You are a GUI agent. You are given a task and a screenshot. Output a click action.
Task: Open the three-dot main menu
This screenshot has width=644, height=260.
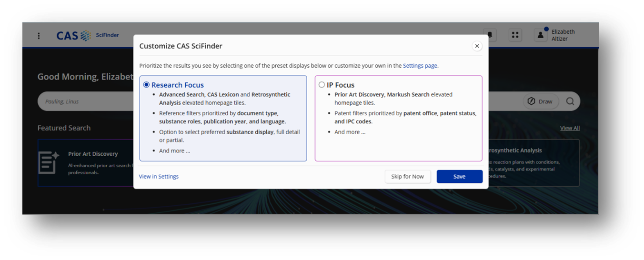tap(39, 36)
